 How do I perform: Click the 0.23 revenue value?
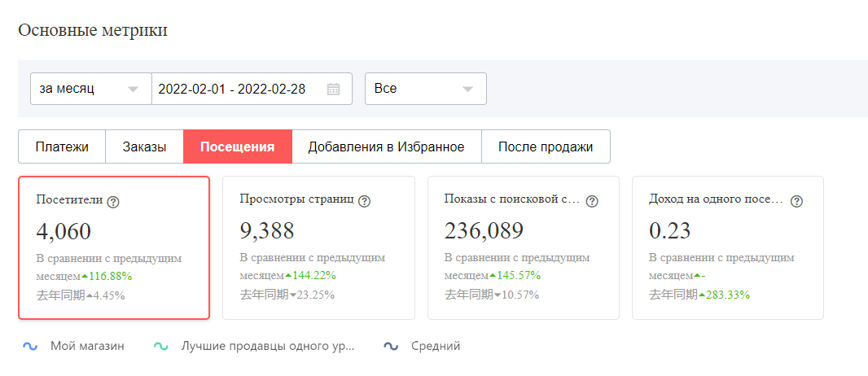(670, 232)
